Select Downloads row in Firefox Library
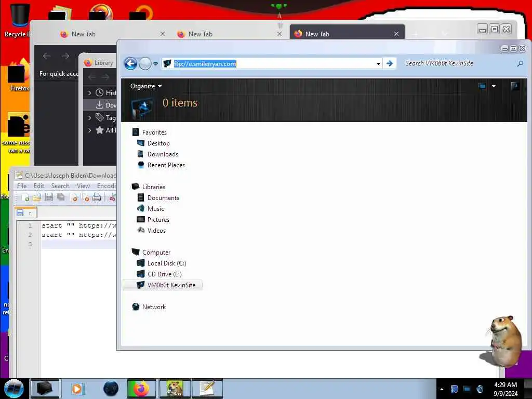 100,105
